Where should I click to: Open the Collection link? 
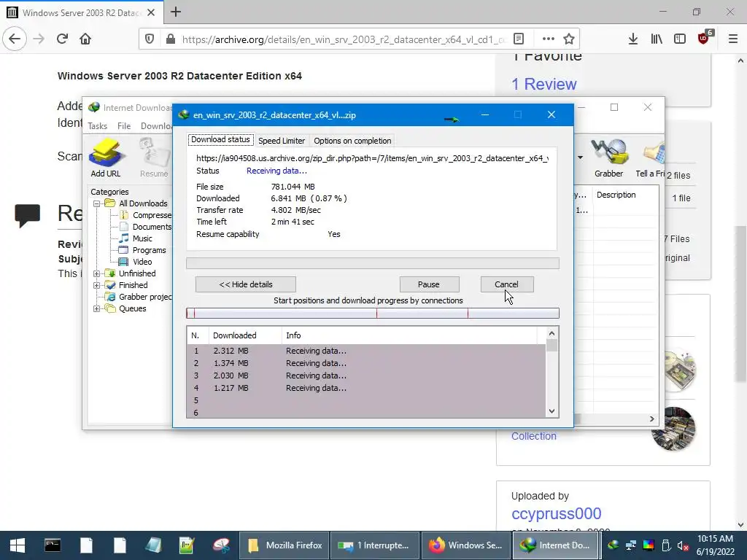[533, 436]
